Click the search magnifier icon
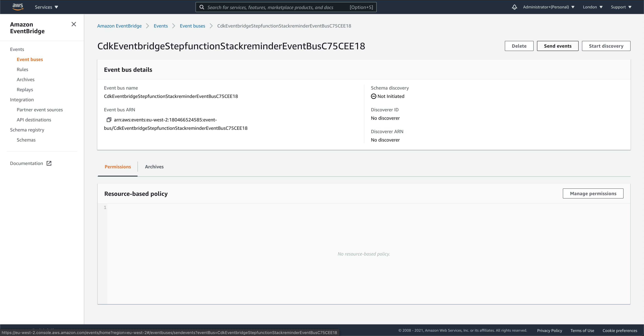644x336 pixels. click(202, 7)
